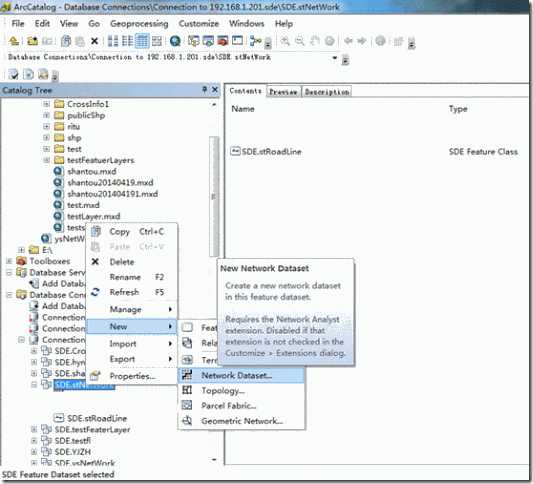The height and width of the screenshot is (484, 533).
Task: Click the Export Metadata toolbar icon
Action: [28, 74]
